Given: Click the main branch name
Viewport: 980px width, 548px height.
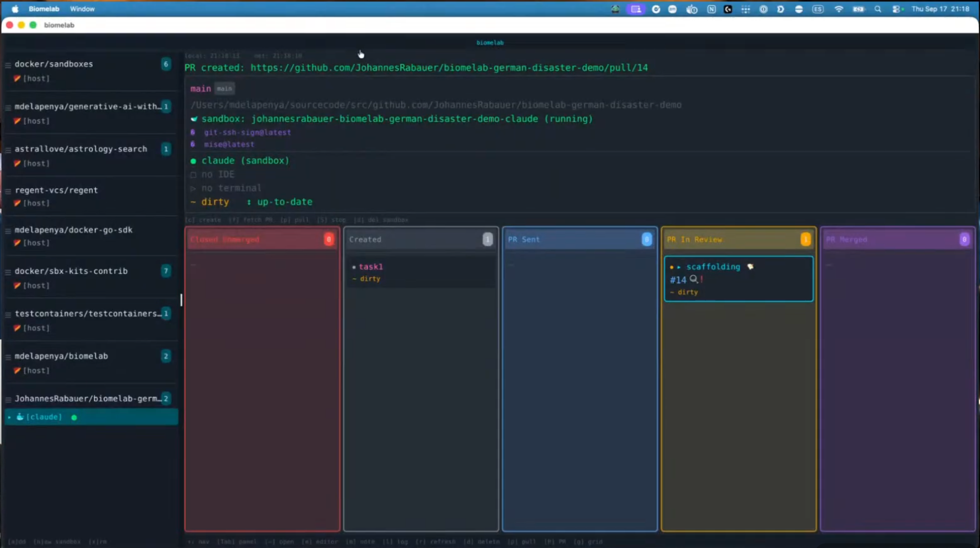Looking at the screenshot, I should click(200, 89).
